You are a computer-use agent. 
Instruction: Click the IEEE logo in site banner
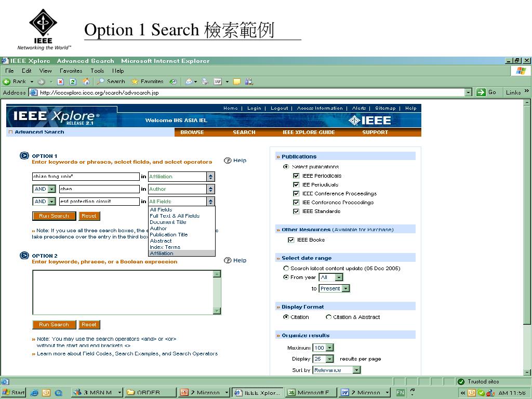[x=370, y=121]
